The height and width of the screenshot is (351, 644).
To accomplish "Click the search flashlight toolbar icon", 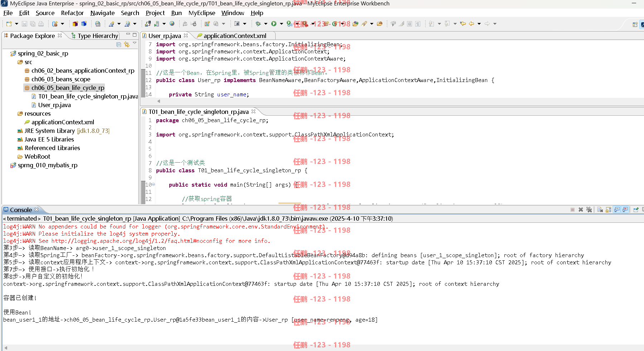I will click(x=364, y=24).
